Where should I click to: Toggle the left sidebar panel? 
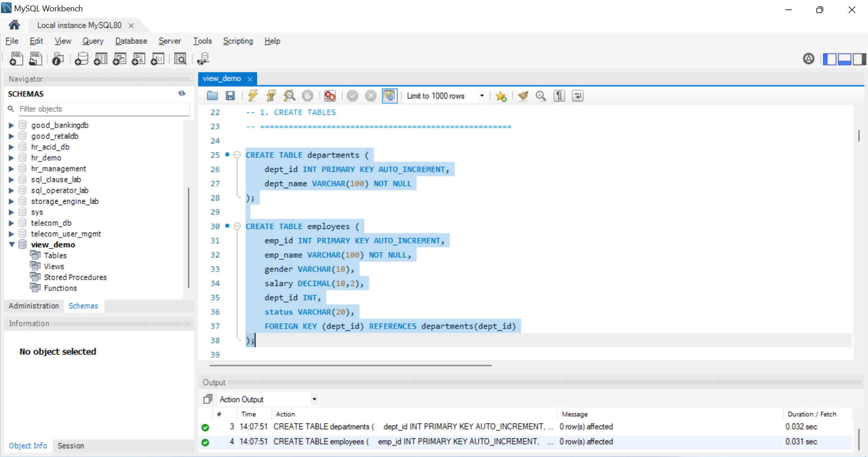click(x=830, y=59)
